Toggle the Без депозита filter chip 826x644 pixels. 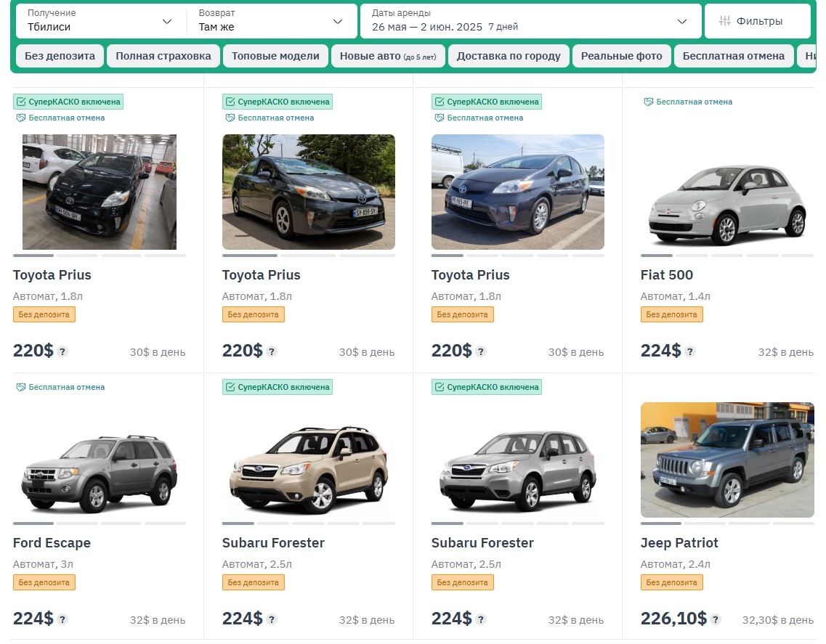(x=59, y=55)
